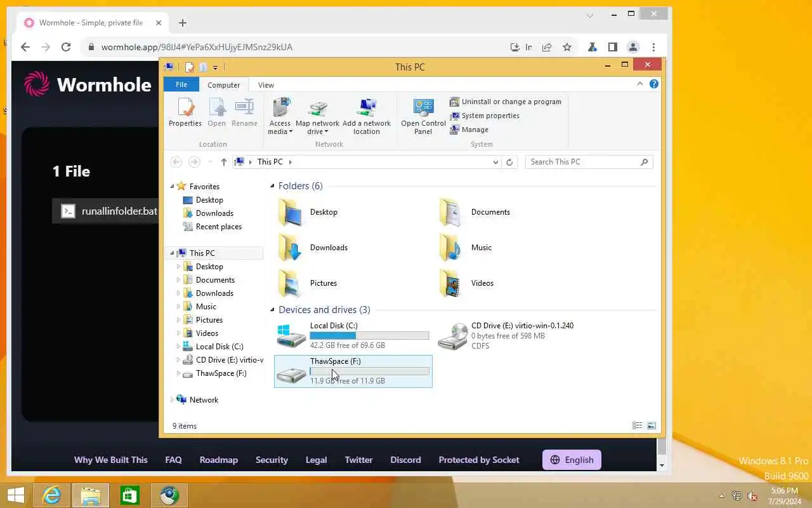Reload the Wormhole page in Chrome
812x508 pixels.
pyautogui.click(x=66, y=47)
